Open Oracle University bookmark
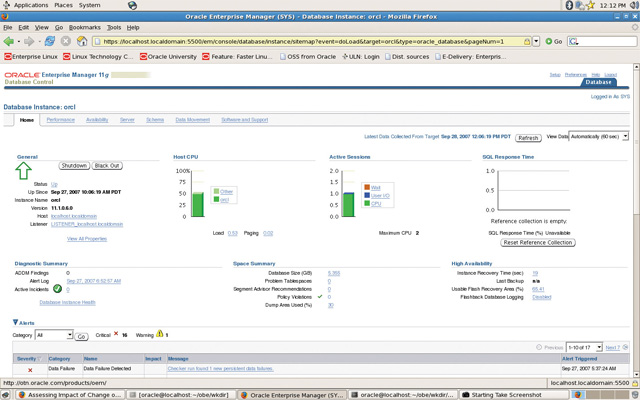 point(168,57)
